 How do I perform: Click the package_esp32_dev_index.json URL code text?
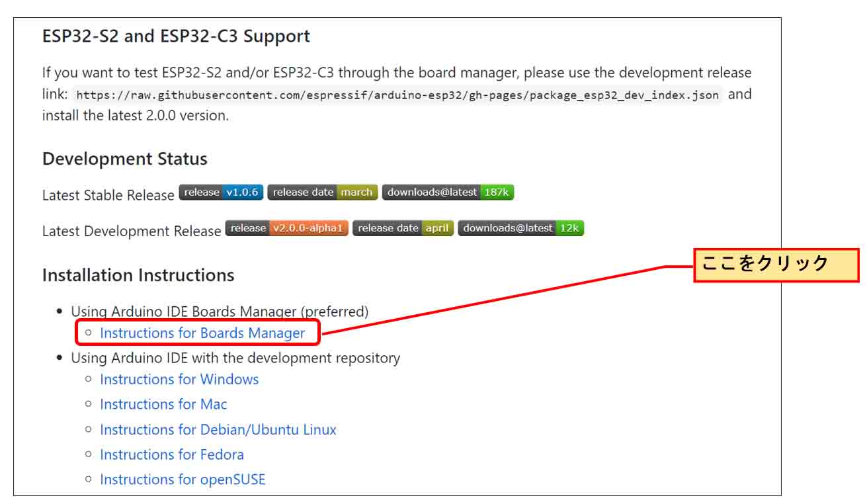tap(397, 95)
